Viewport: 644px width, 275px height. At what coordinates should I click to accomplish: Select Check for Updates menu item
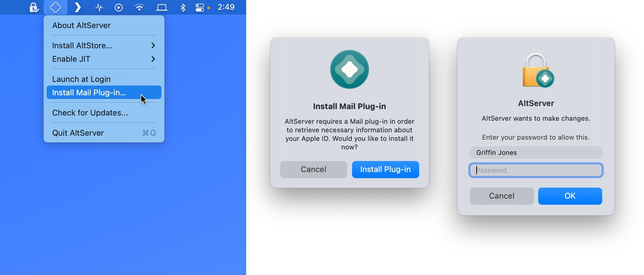click(90, 113)
